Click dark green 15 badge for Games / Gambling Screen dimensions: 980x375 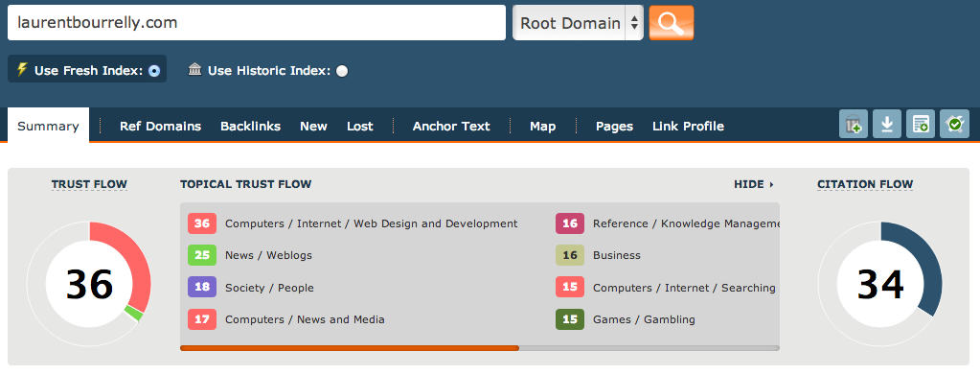570,319
